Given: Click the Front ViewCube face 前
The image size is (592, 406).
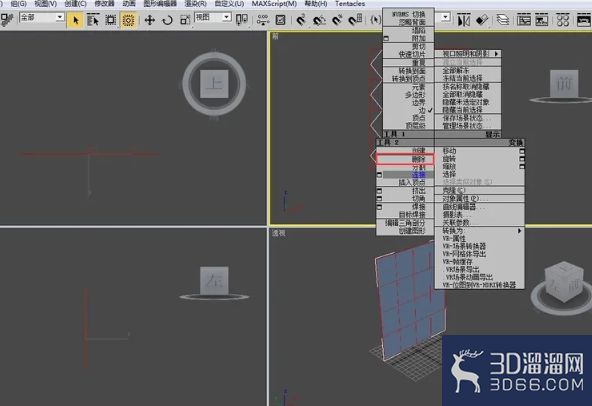Looking at the screenshot, I should point(564,84).
